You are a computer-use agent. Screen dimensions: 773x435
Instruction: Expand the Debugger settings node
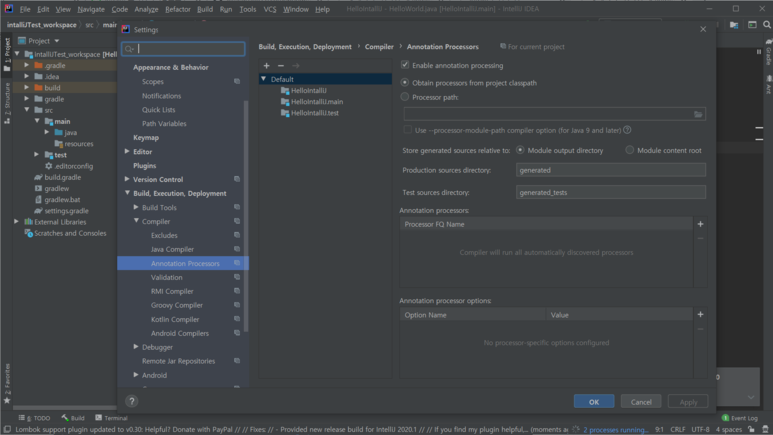[x=136, y=347]
